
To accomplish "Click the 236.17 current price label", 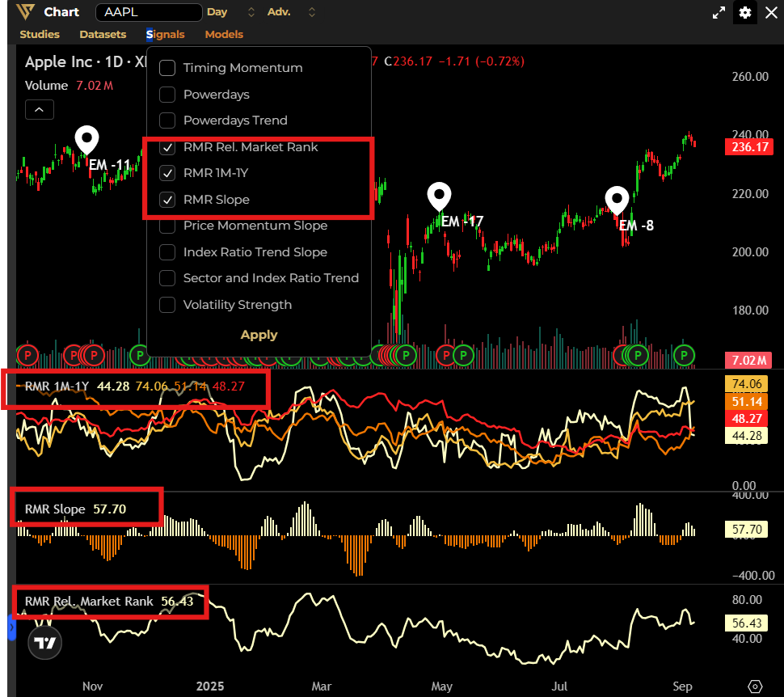I will click(749, 147).
